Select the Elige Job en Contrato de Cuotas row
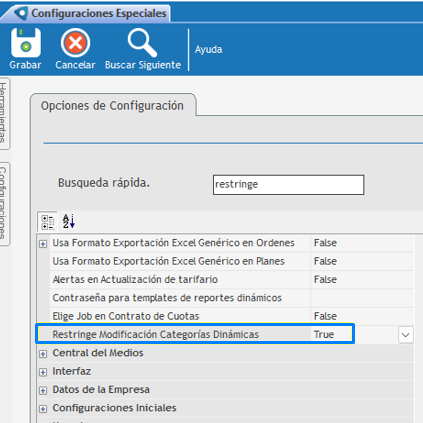The image size is (423, 423). tap(226, 316)
